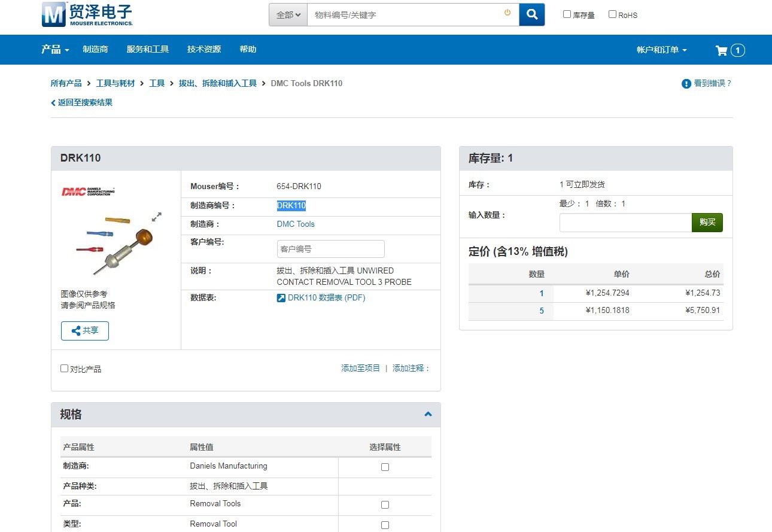This screenshot has height=532, width=772.
Task: Go to 工具 breadcrumb
Action: coord(157,84)
